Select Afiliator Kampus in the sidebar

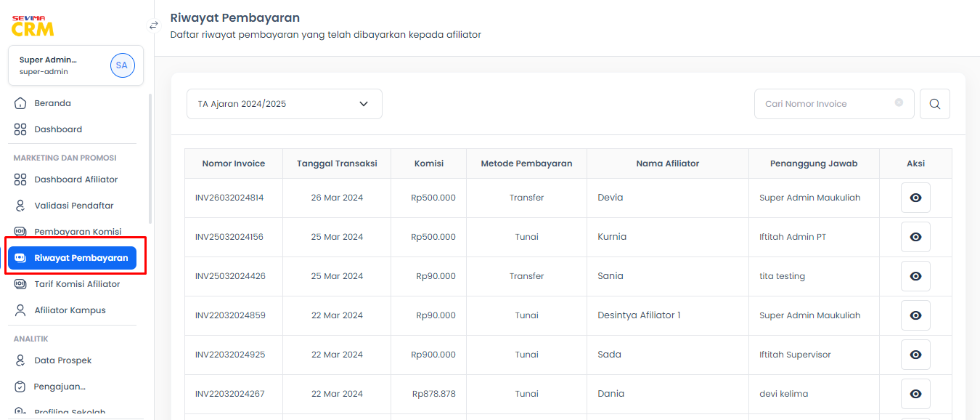(73, 310)
